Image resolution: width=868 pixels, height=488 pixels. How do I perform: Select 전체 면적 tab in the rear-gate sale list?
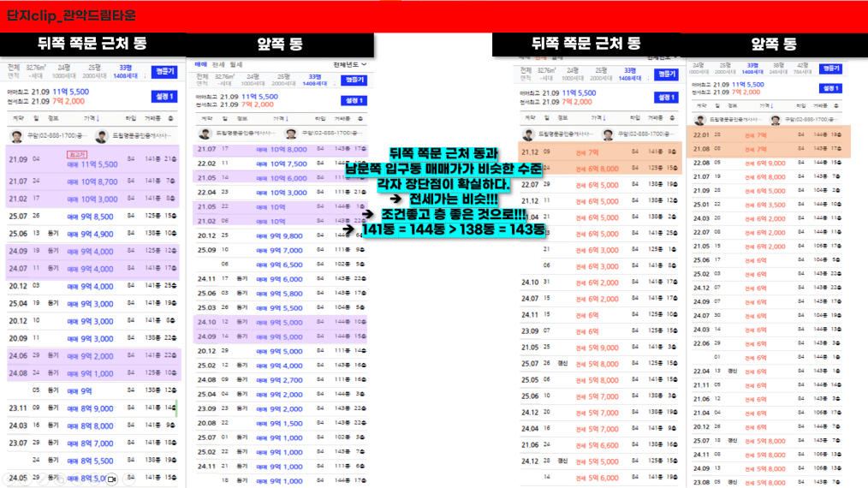(14, 71)
